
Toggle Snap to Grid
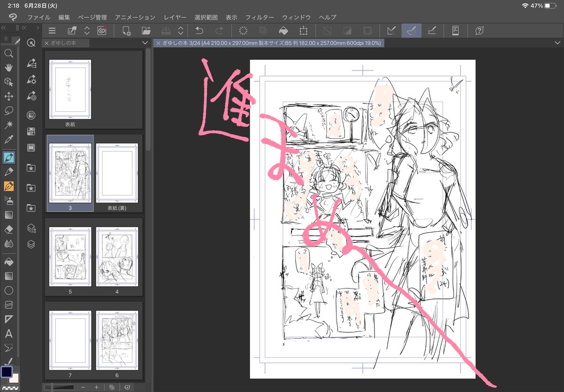click(431, 31)
